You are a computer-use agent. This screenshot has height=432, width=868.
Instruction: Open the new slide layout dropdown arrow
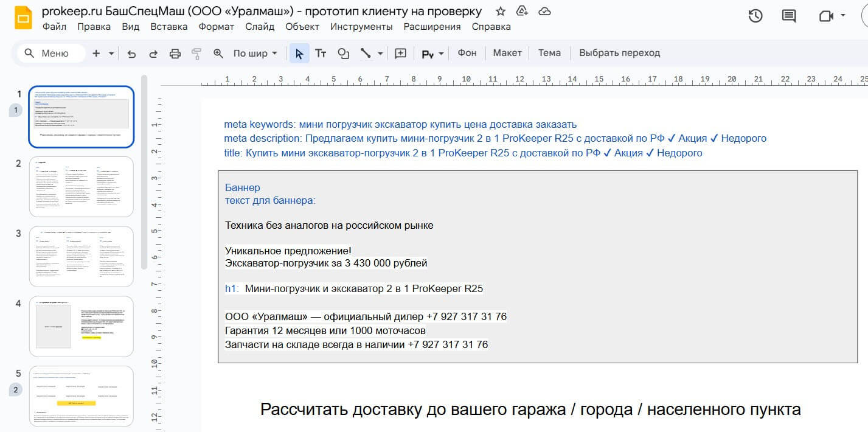[111, 54]
